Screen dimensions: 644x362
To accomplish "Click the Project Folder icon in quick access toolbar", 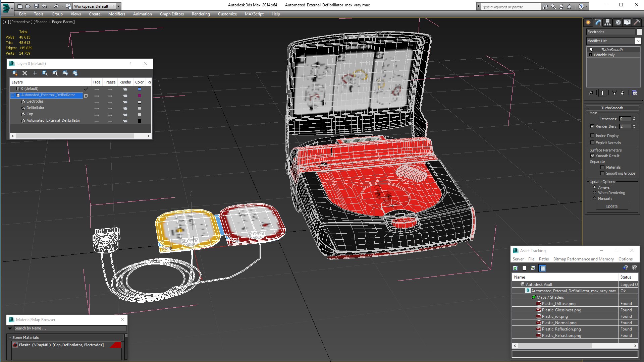I will tap(68, 6).
